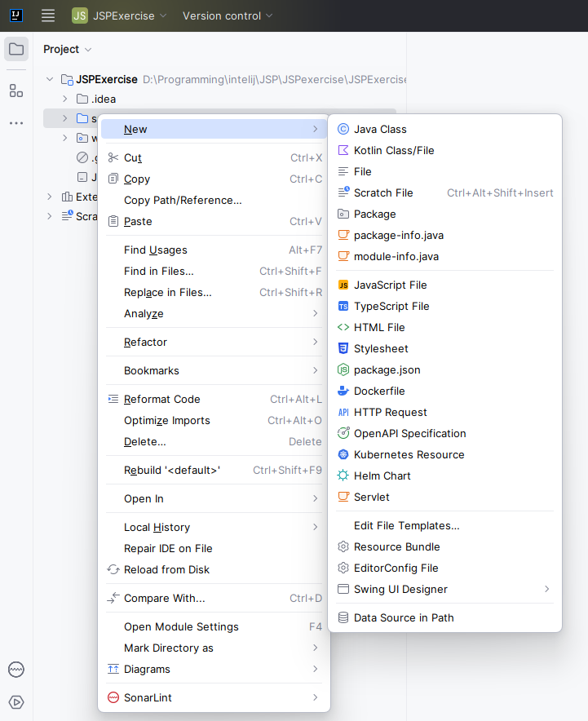Create a new Java Class
The width and height of the screenshot is (588, 721).
pos(444,129)
